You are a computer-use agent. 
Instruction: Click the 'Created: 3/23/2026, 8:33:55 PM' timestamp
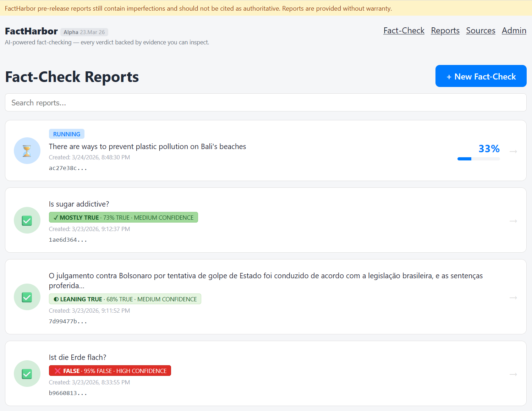(89, 382)
